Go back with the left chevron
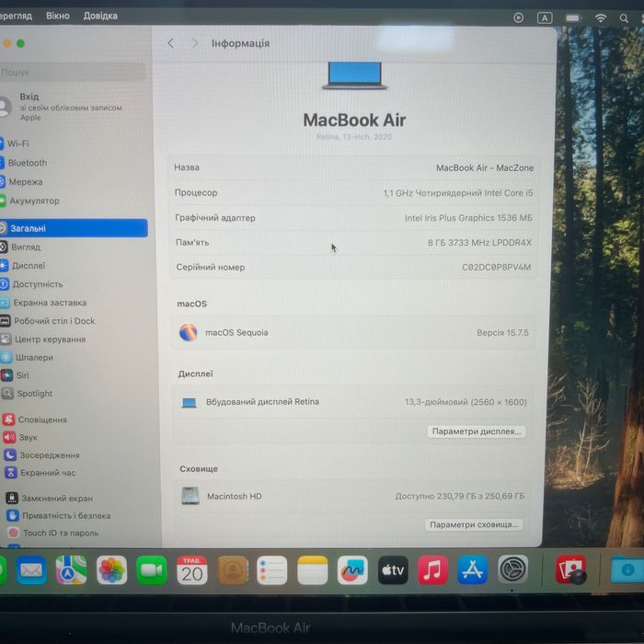 pyautogui.click(x=171, y=43)
